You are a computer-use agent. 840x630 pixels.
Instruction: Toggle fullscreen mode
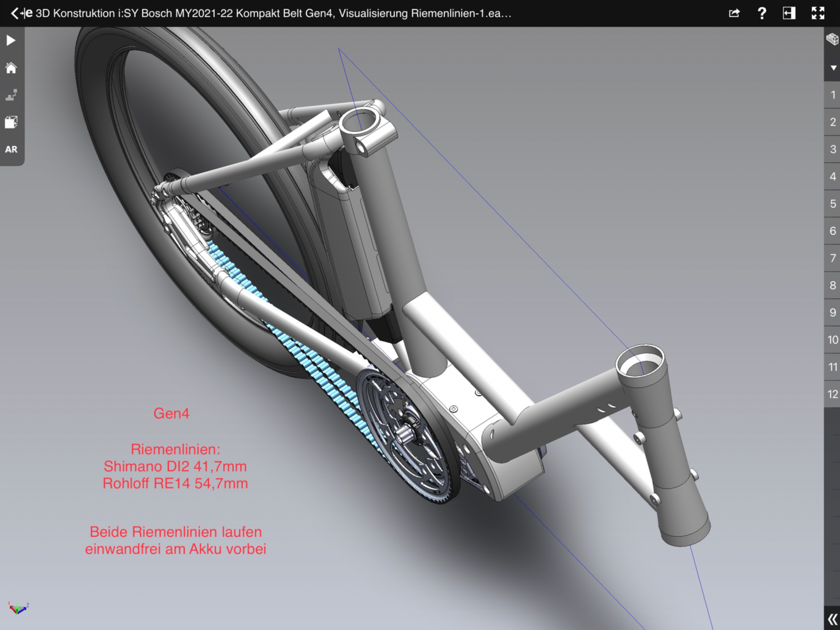click(817, 13)
